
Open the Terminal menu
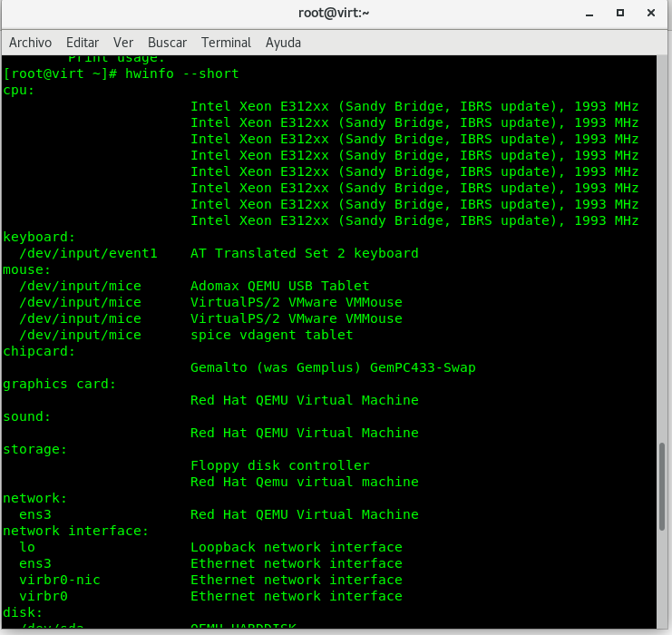(226, 43)
